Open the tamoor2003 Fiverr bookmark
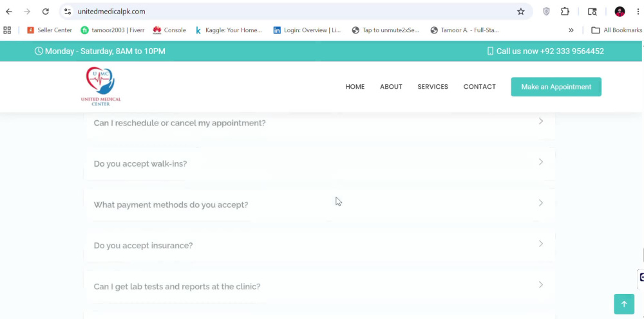The width and height of the screenshot is (644, 319). coord(113,30)
